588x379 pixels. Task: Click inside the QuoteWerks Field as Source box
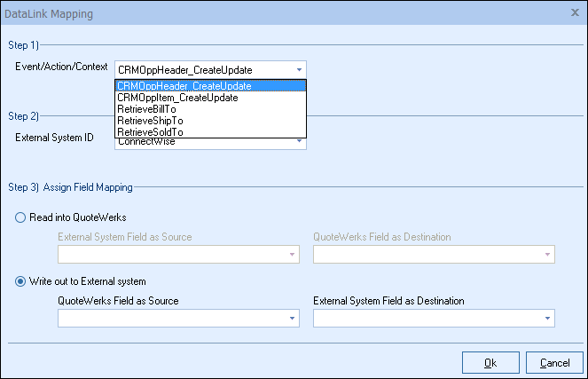point(170,319)
